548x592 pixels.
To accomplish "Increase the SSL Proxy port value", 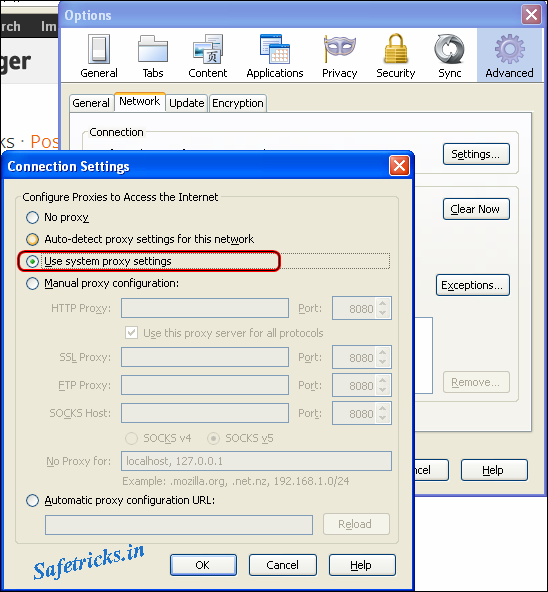I will (x=383, y=352).
